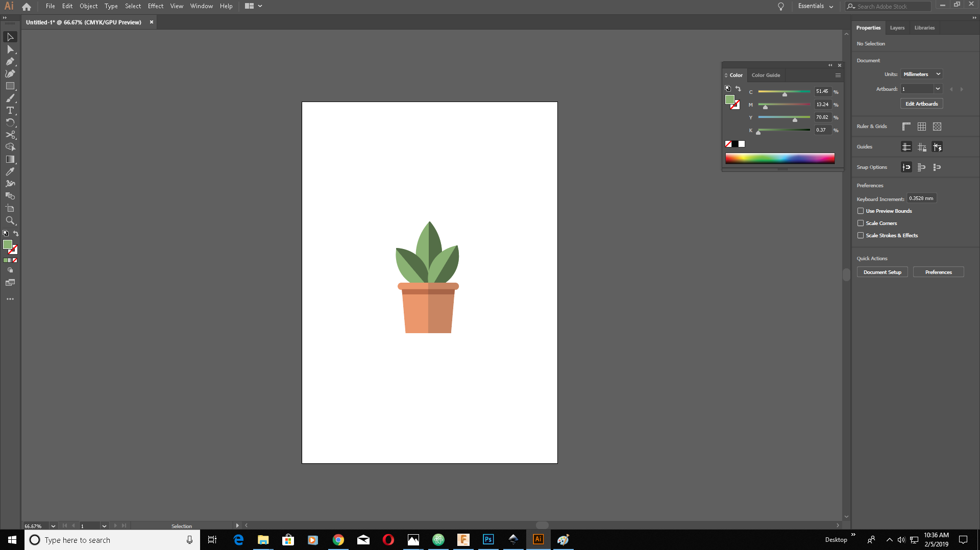Viewport: 980px width, 550px height.
Task: Open Adobe Illustrator from the taskbar
Action: pos(538,540)
